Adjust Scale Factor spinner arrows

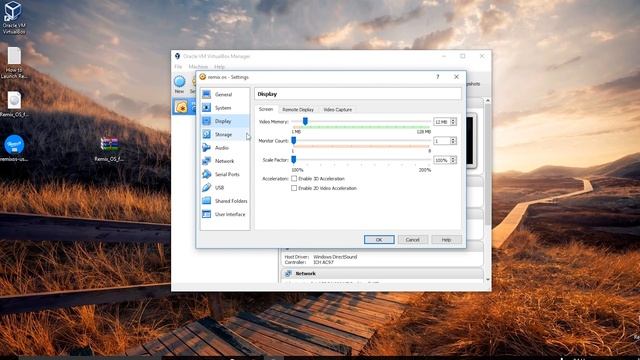pyautogui.click(x=453, y=160)
